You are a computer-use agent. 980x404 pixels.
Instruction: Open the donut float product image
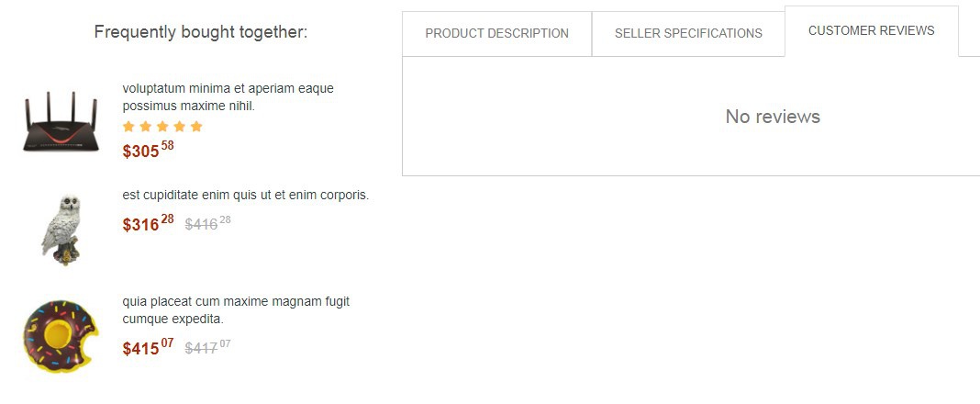click(x=61, y=335)
